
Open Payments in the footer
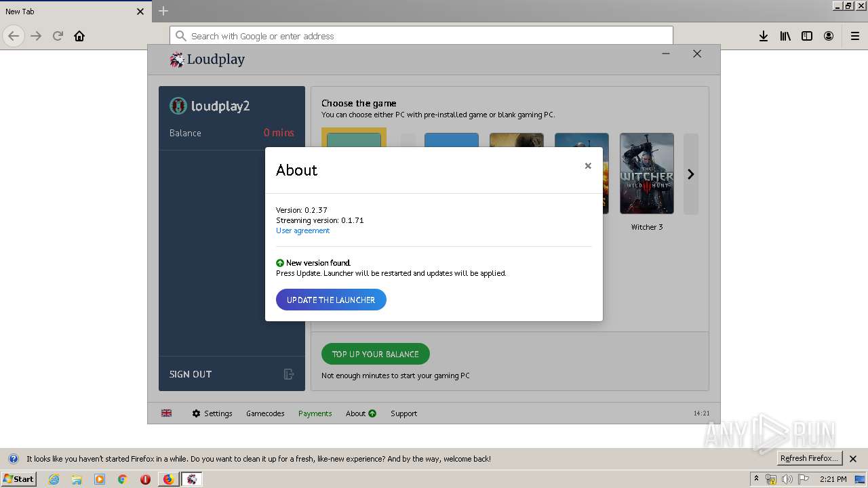pyautogui.click(x=315, y=413)
